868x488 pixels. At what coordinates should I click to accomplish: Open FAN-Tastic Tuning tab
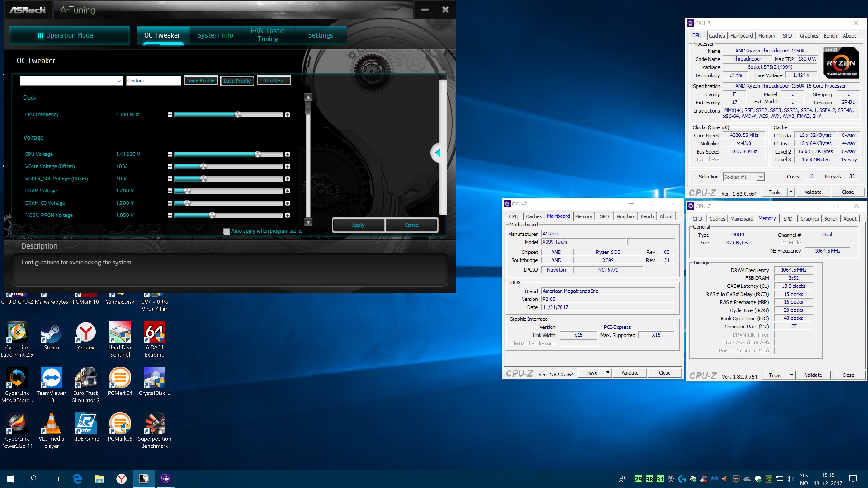tap(268, 35)
